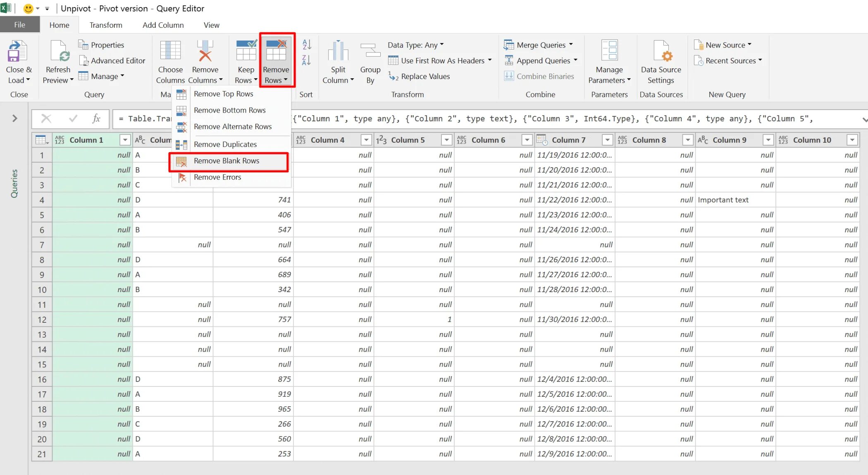Cancel formula edit with X button
This screenshot has width=868, height=475.
coord(46,119)
